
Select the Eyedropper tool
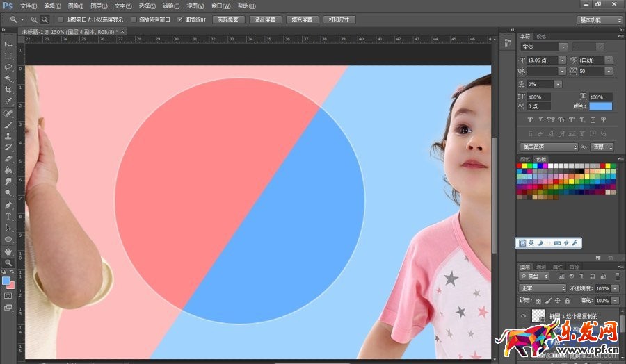[9, 101]
